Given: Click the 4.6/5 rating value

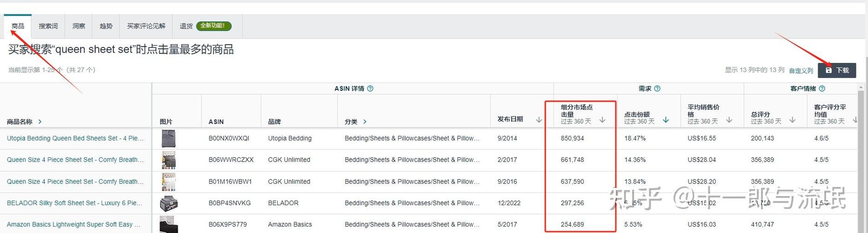Looking at the screenshot, I should tap(821, 138).
